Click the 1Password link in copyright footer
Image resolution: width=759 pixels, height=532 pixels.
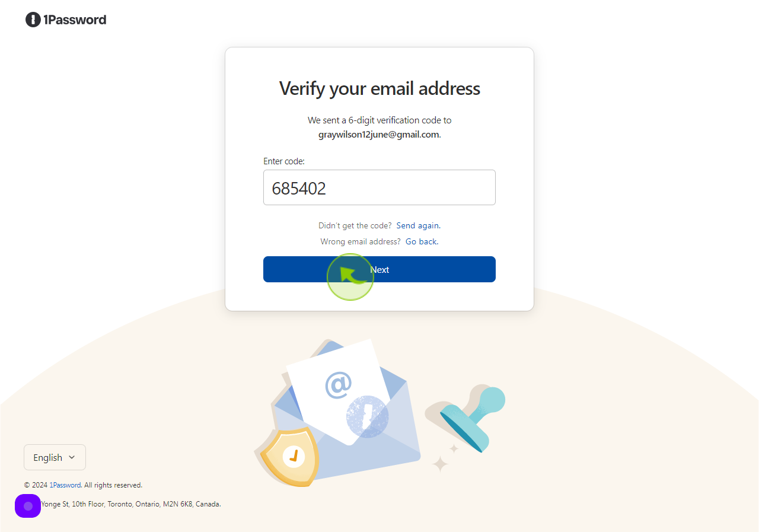(65, 485)
